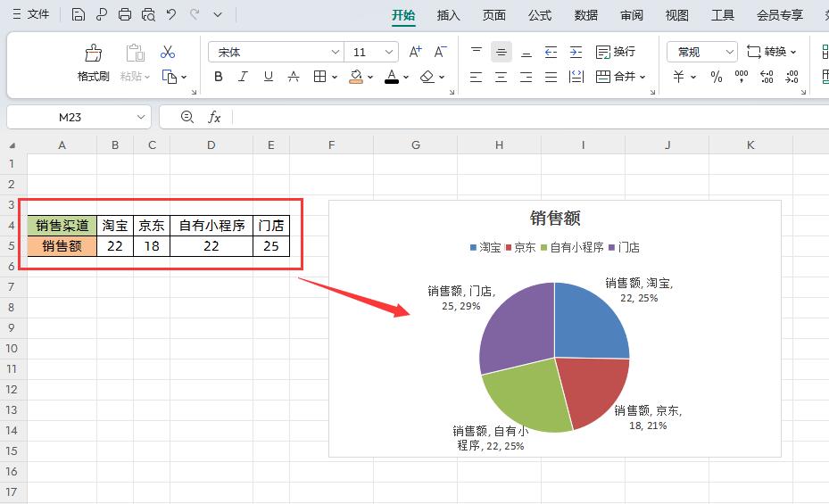Open the number format 常规 dropdown
Viewport: 829px width, 504px height.
tap(730, 52)
